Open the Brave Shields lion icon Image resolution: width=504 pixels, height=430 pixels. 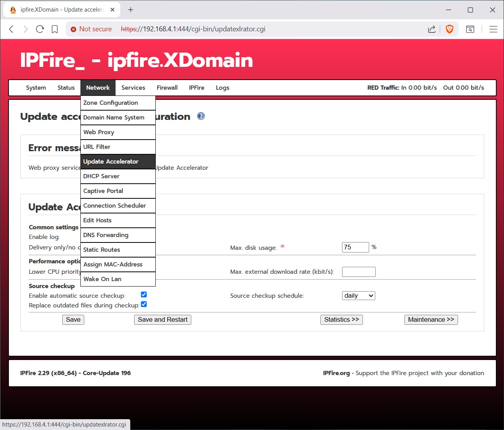point(450,29)
